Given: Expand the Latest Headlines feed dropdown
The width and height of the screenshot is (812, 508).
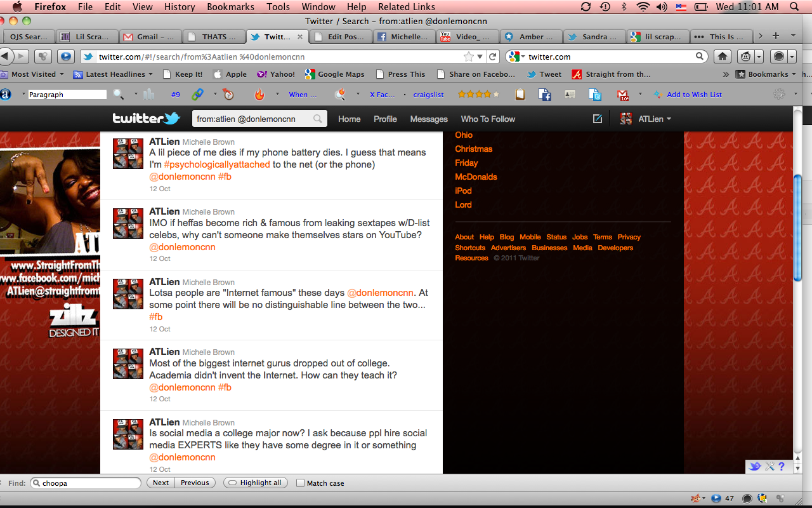Looking at the screenshot, I should pyautogui.click(x=114, y=74).
